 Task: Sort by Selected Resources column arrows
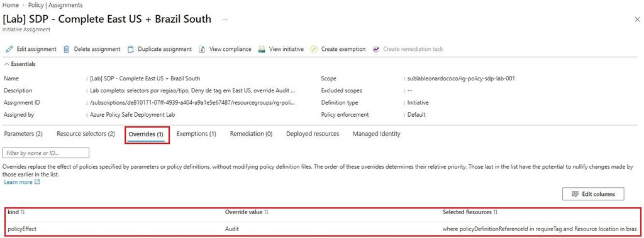(496, 212)
